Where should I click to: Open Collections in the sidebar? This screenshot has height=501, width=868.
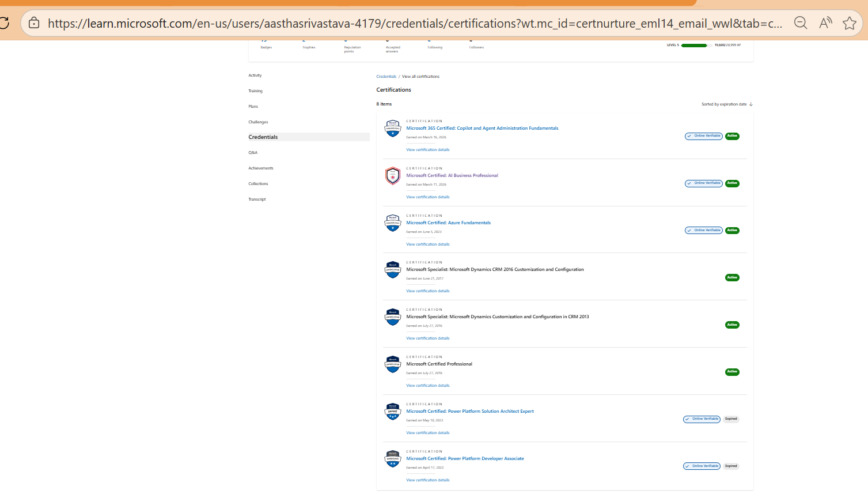click(258, 184)
